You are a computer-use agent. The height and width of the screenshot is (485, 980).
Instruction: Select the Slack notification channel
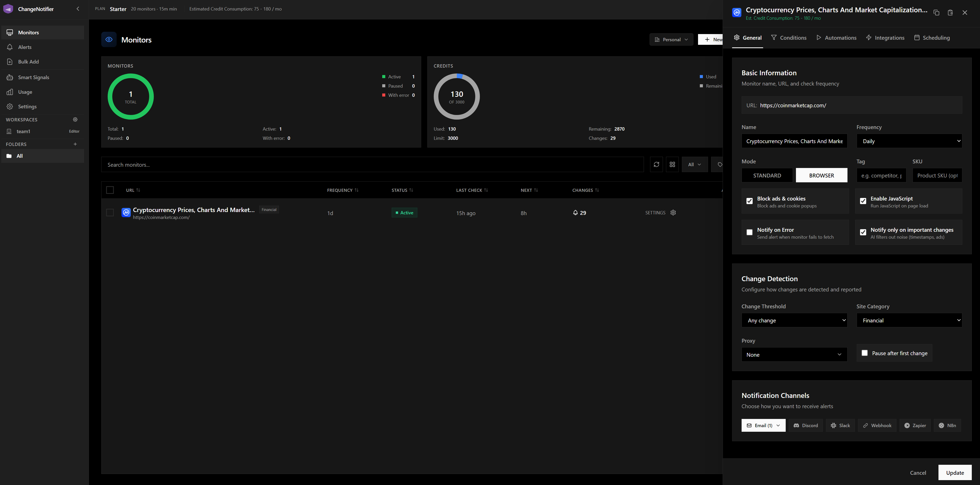pos(840,425)
